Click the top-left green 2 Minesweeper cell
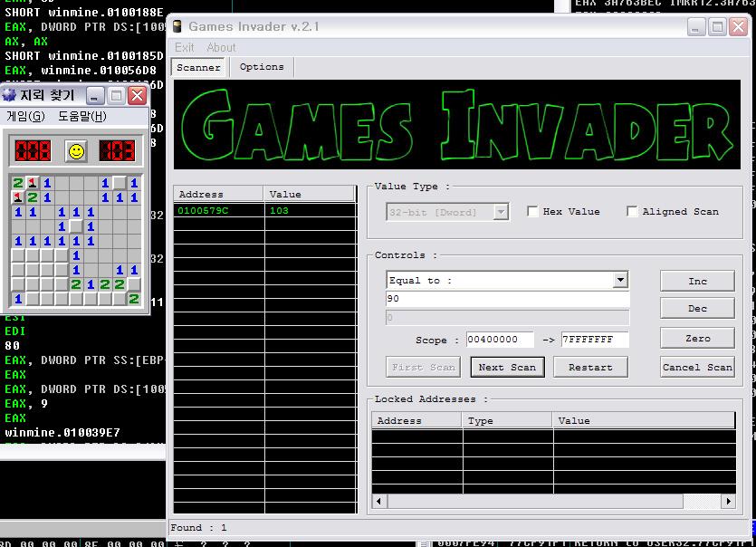756x547 pixels. point(18,183)
